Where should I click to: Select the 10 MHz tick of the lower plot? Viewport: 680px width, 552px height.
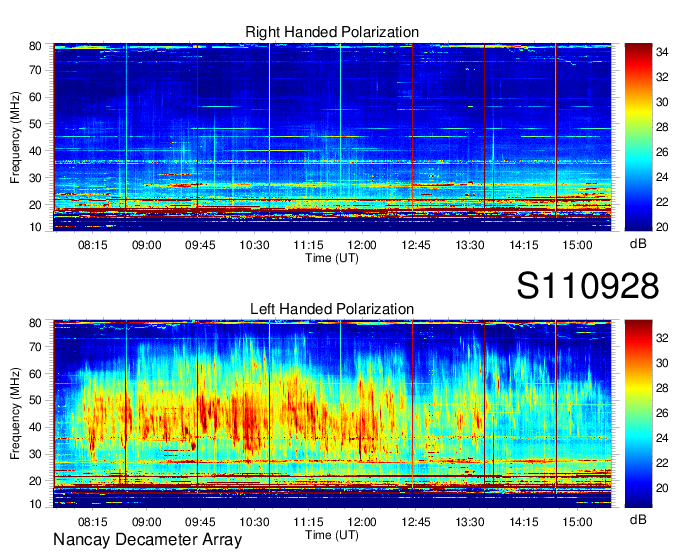[x=35, y=504]
